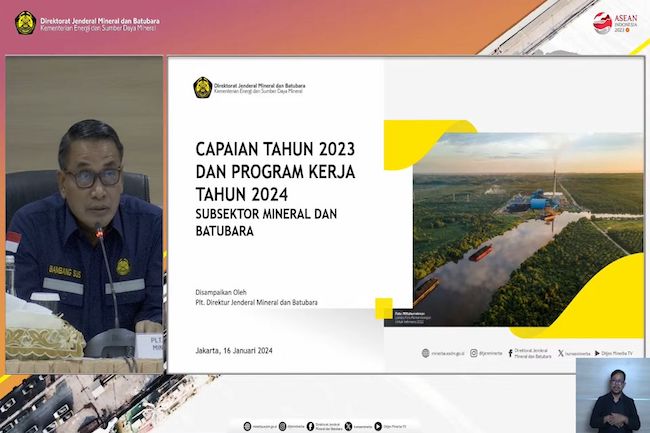Click the ministry emblem in the top banner

[24, 21]
